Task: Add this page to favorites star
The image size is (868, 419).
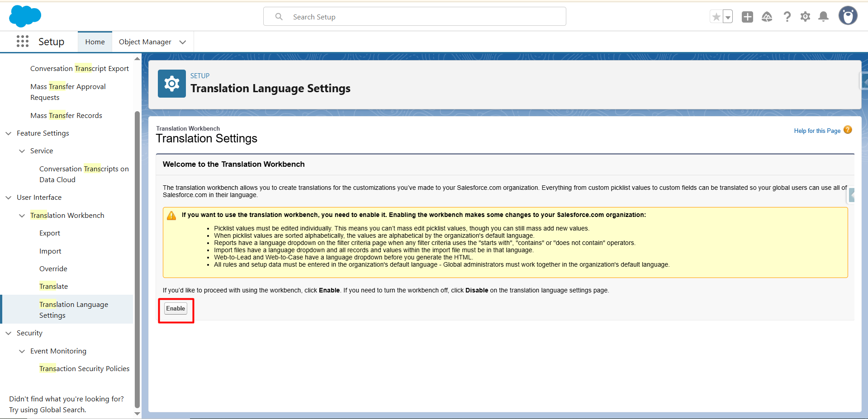Action: [716, 17]
